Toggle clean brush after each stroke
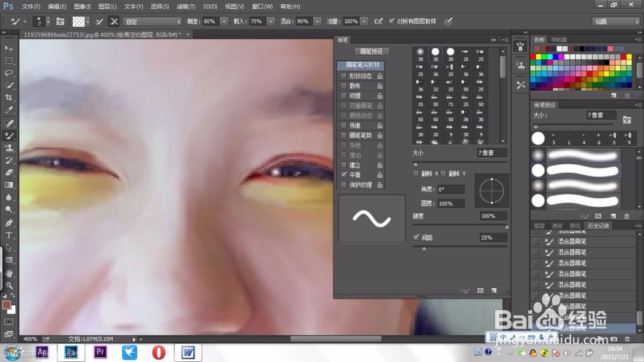Screen dimensions: 644x362 coord(114,21)
